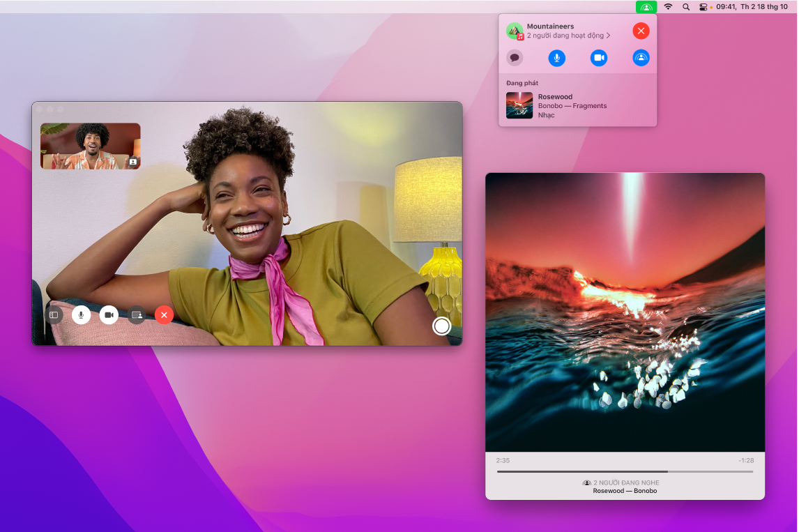Turn off the camera in the FaceTime window
Screen dimensions: 799x532
click(x=109, y=314)
